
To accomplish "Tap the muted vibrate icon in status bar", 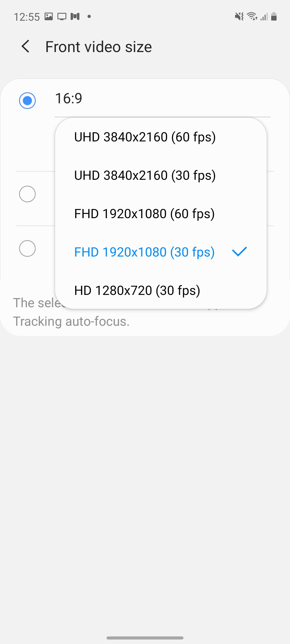I will tap(239, 17).
